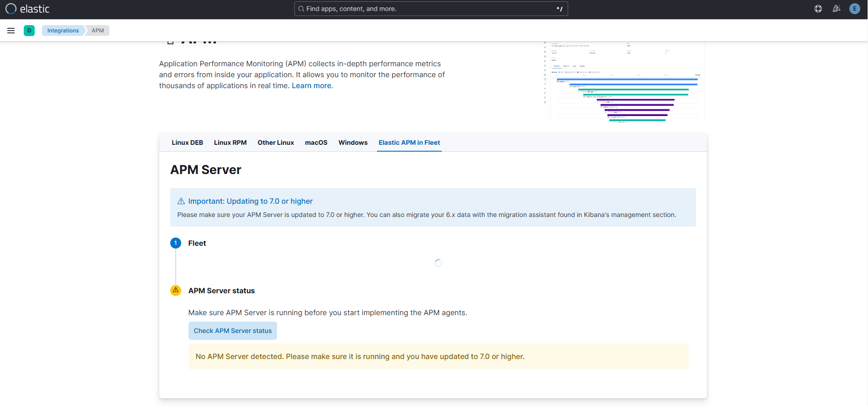The width and height of the screenshot is (868, 407).
Task: Open the space selector D avatar
Action: click(29, 31)
